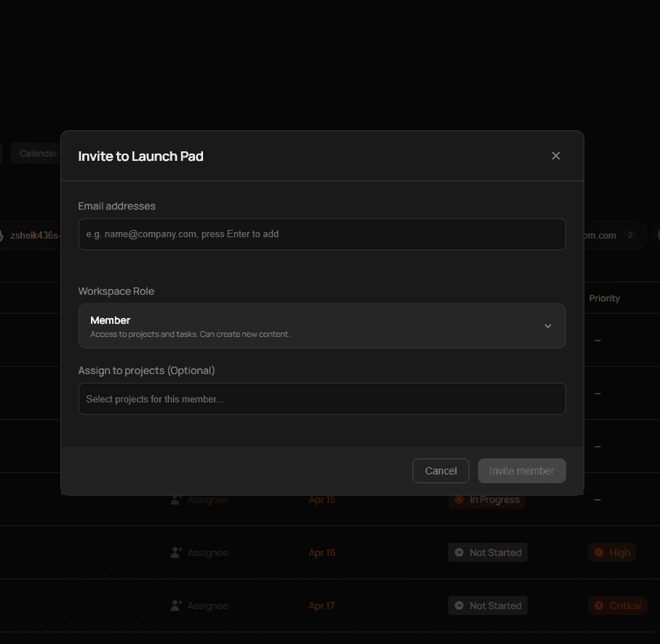Select the zsheik436s member chip
Screen dimensions: 660x644
(31, 235)
